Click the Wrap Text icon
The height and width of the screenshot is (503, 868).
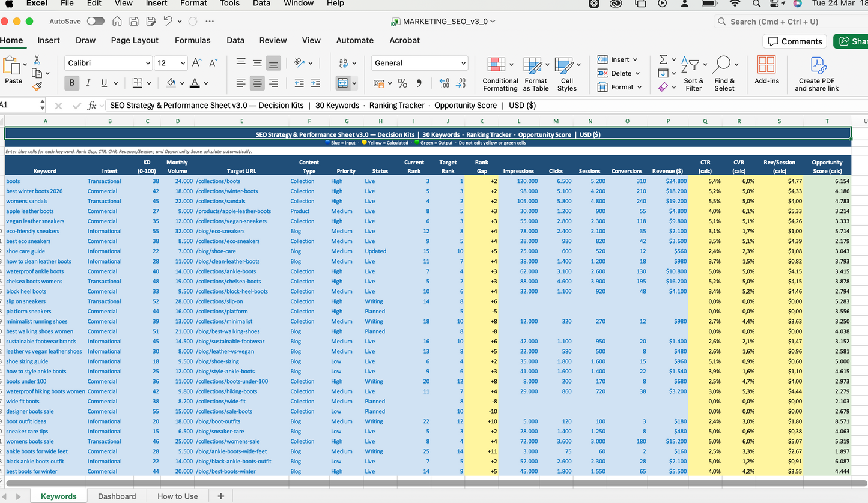(x=344, y=62)
